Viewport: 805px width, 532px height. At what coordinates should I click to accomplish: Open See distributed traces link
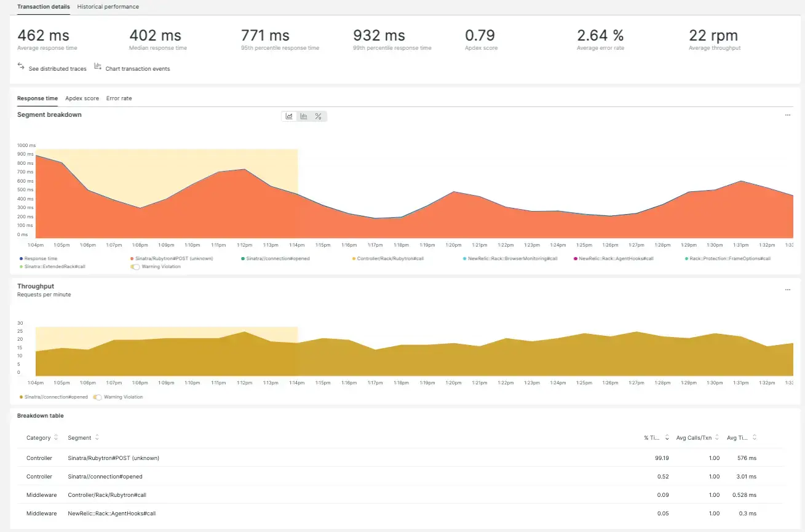pyautogui.click(x=57, y=69)
